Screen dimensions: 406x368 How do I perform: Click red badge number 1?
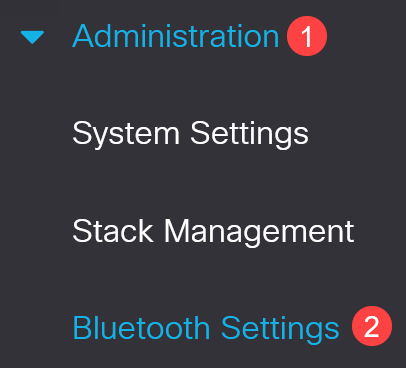point(307,36)
